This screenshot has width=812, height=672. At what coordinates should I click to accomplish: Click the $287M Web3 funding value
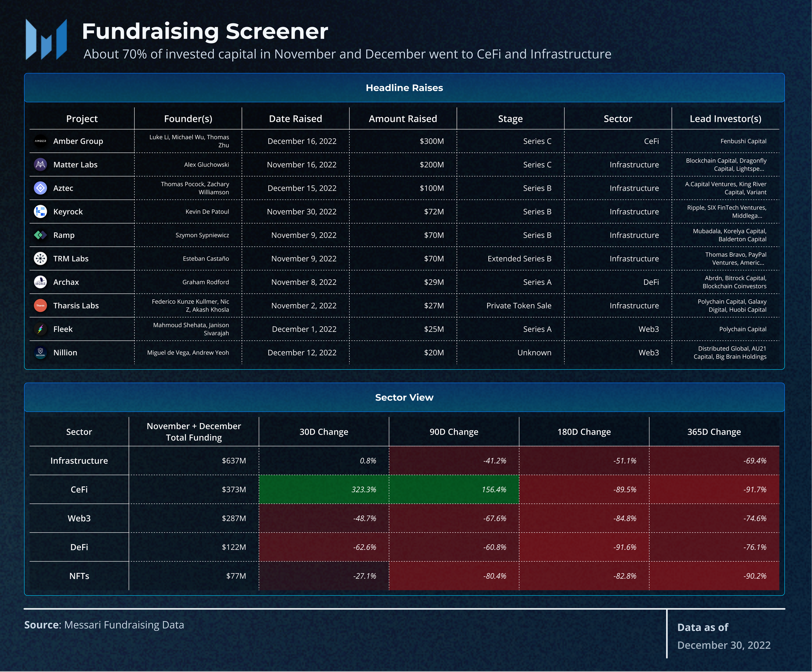tap(234, 518)
